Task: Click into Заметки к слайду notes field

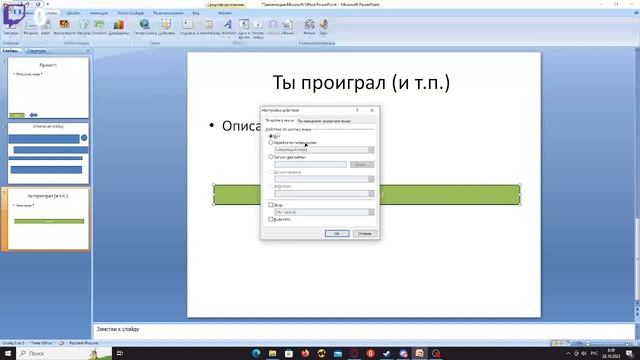Action: 363,331
